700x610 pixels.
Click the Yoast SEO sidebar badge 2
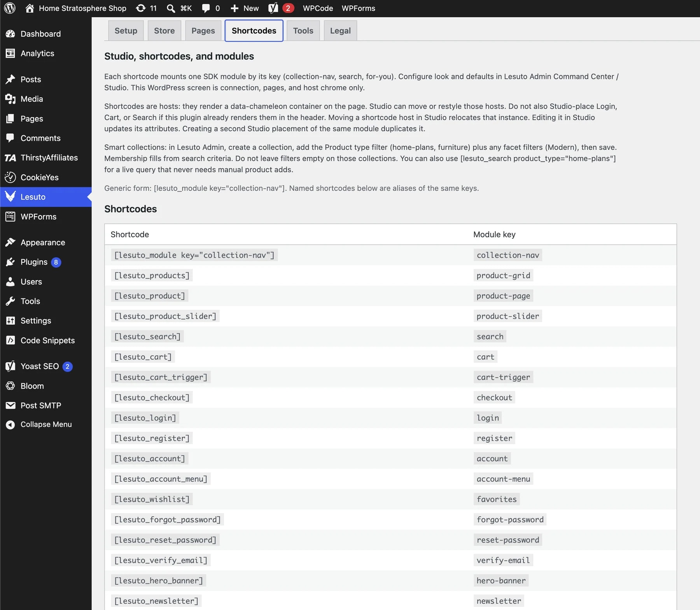67,366
